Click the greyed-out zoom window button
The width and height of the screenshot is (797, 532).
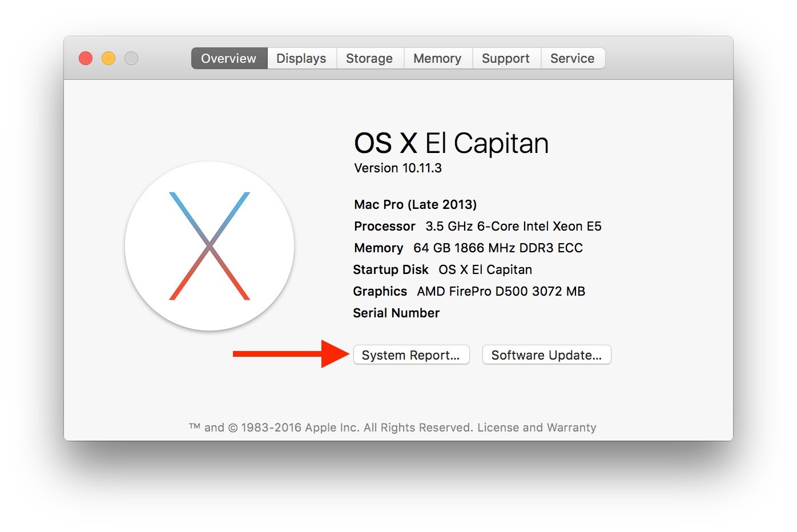click(x=131, y=58)
